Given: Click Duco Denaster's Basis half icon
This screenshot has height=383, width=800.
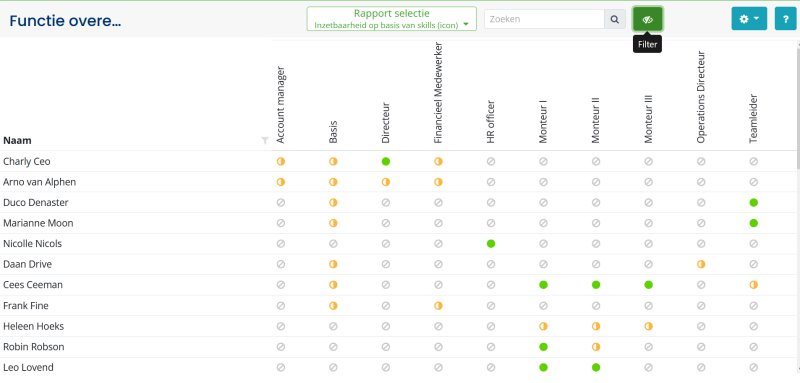Looking at the screenshot, I should tap(333, 202).
